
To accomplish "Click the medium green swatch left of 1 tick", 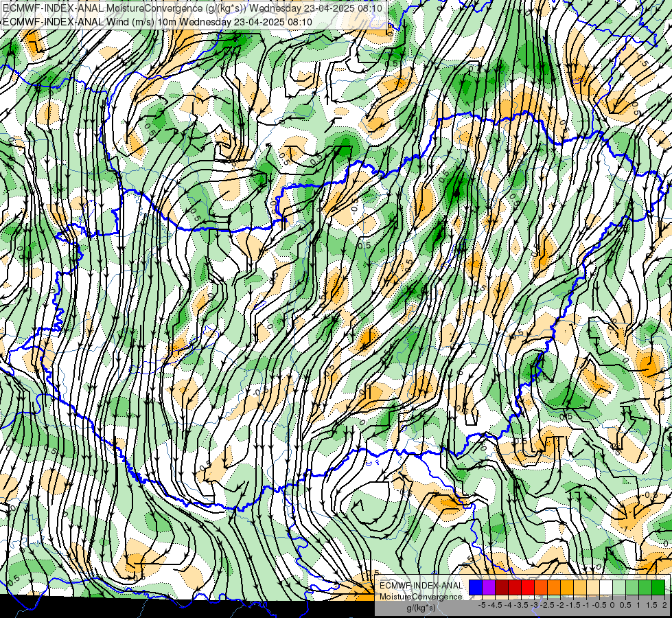I will click(632, 587).
